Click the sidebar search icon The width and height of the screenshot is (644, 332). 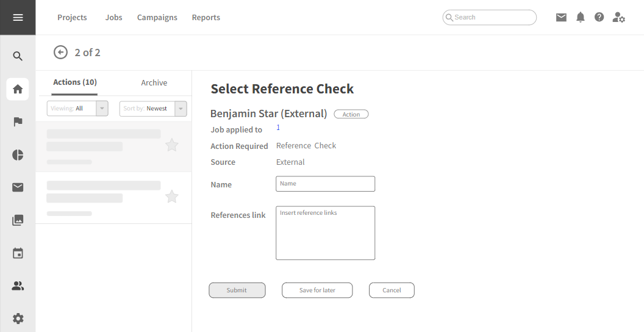point(18,56)
